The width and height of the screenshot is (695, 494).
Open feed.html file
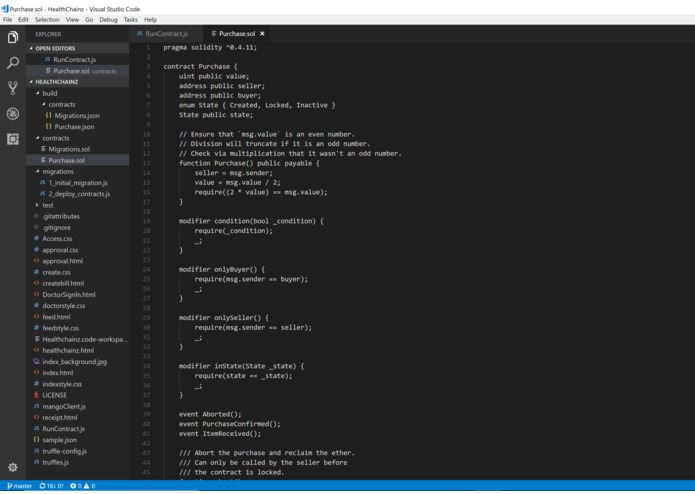[78, 317]
